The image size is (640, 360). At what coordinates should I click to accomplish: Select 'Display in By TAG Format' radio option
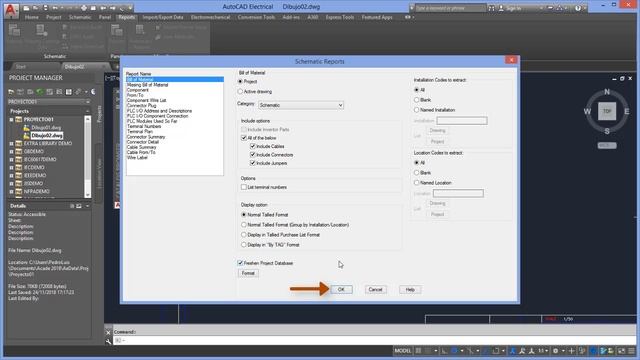pos(244,245)
